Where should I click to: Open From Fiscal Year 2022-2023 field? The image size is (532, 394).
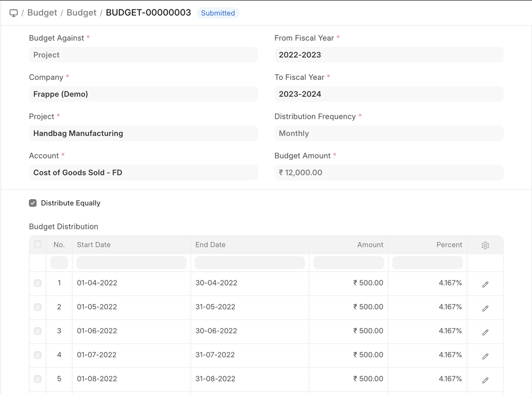point(388,55)
